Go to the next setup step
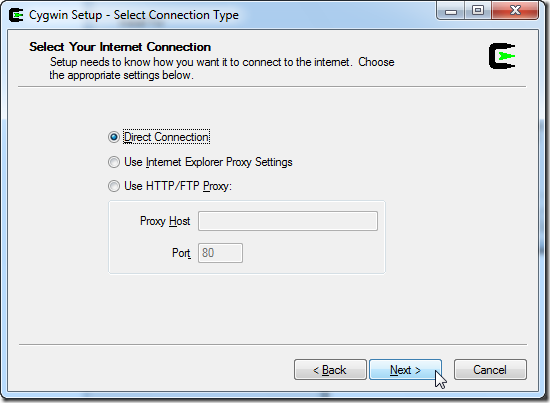This screenshot has width=550, height=403. coord(405,370)
